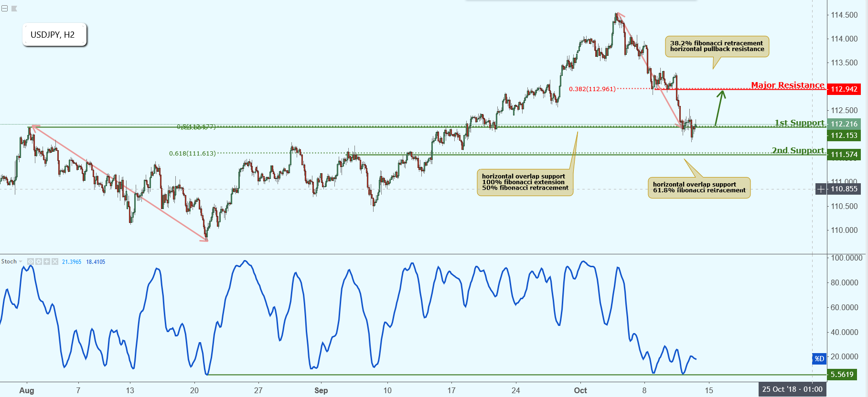Select the 100% fibonacci extension callout note
Viewport: 868px width, 397px height.
click(x=525, y=182)
